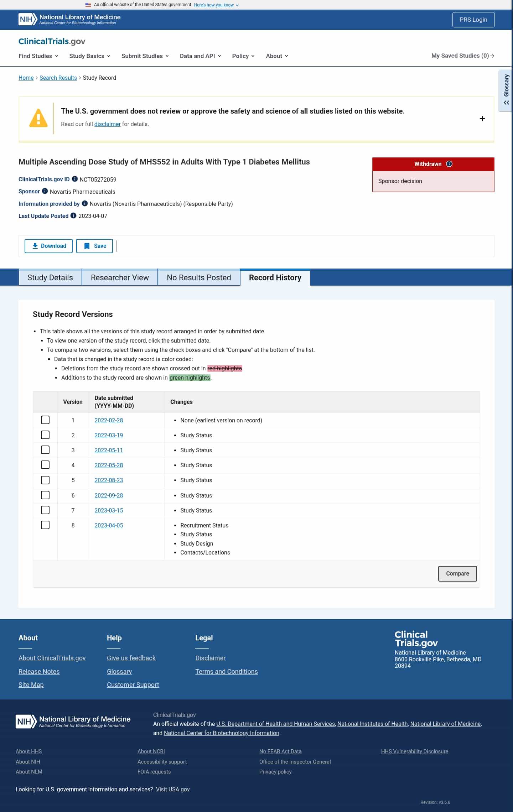Click the PRS Login button
This screenshot has width=513, height=812.
coord(473,20)
